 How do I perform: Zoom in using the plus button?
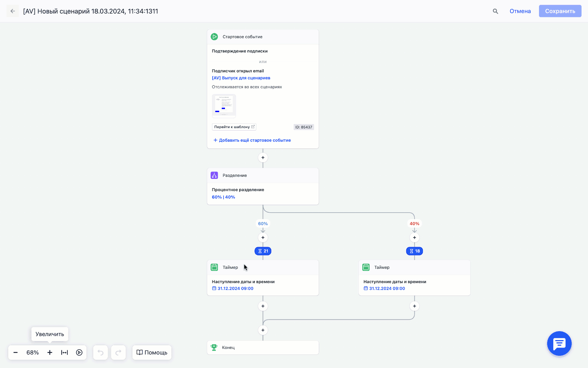coord(50,352)
